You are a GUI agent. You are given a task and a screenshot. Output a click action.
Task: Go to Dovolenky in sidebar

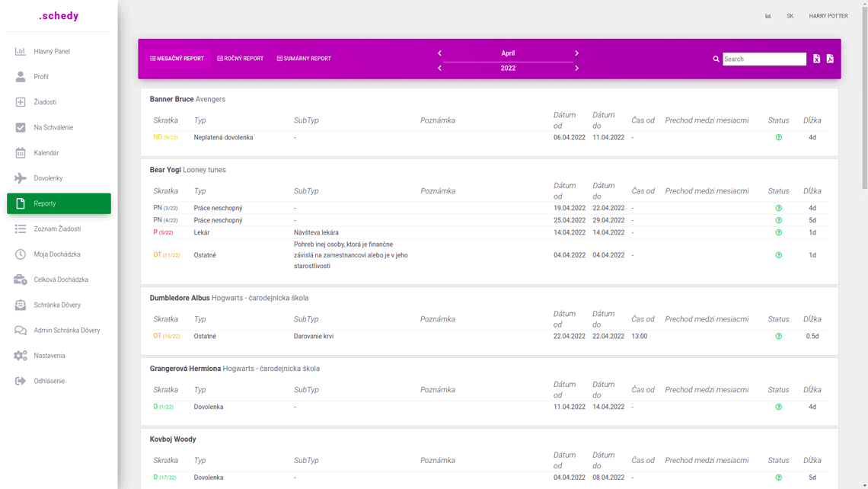48,178
